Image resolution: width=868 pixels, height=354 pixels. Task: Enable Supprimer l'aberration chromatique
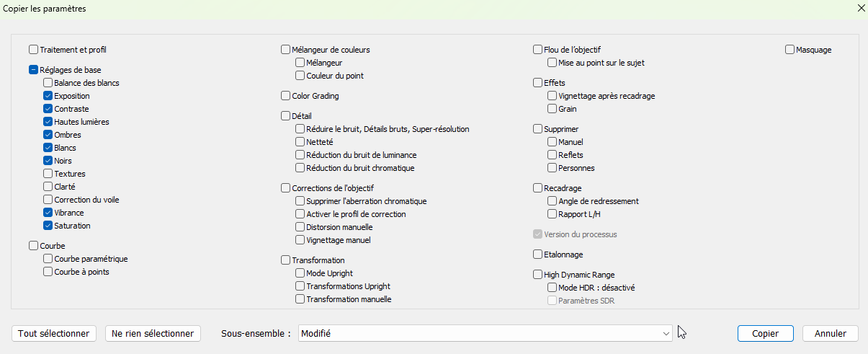click(300, 201)
